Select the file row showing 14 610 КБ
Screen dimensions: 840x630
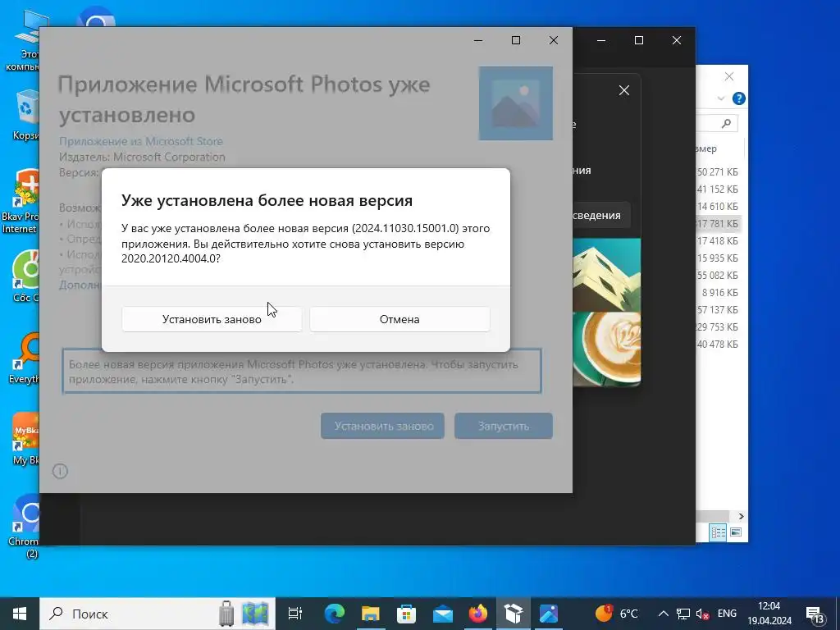[x=719, y=206]
